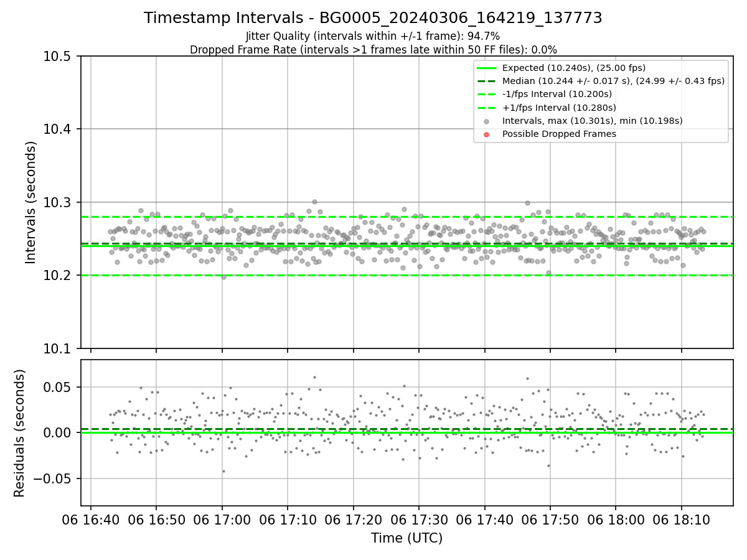The image size is (747, 560).
Task: Click the x tick label '06 16:50'
Action: tap(156, 520)
